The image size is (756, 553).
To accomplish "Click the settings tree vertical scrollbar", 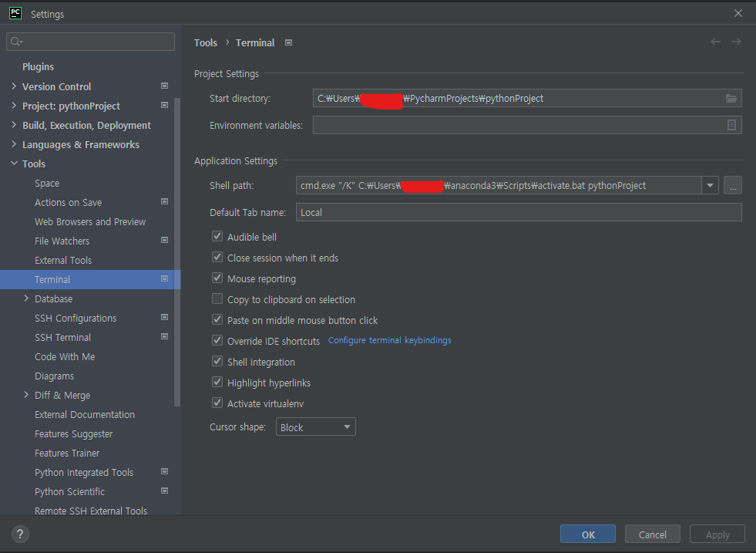I will tap(177, 252).
